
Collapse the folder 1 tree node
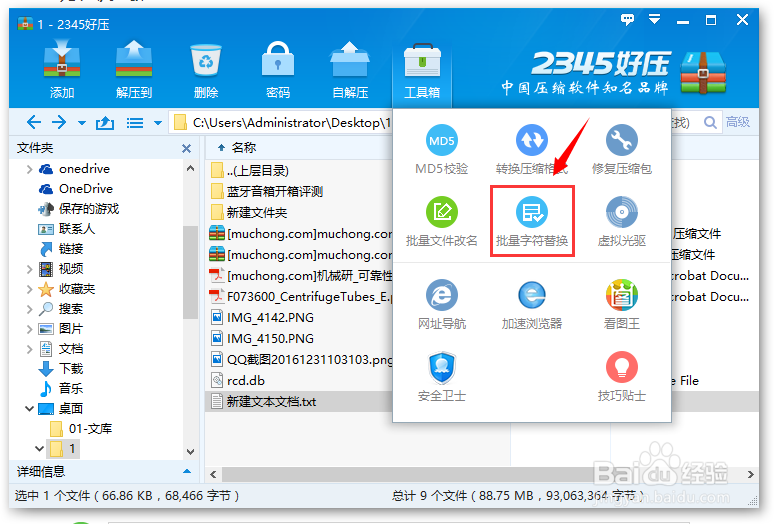[39, 449]
